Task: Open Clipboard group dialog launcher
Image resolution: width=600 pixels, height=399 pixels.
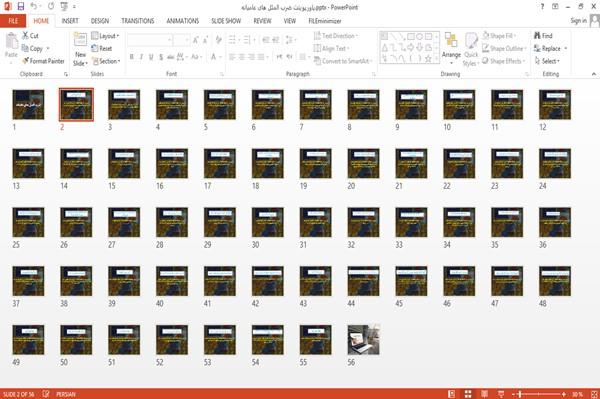Action: pyautogui.click(x=66, y=74)
